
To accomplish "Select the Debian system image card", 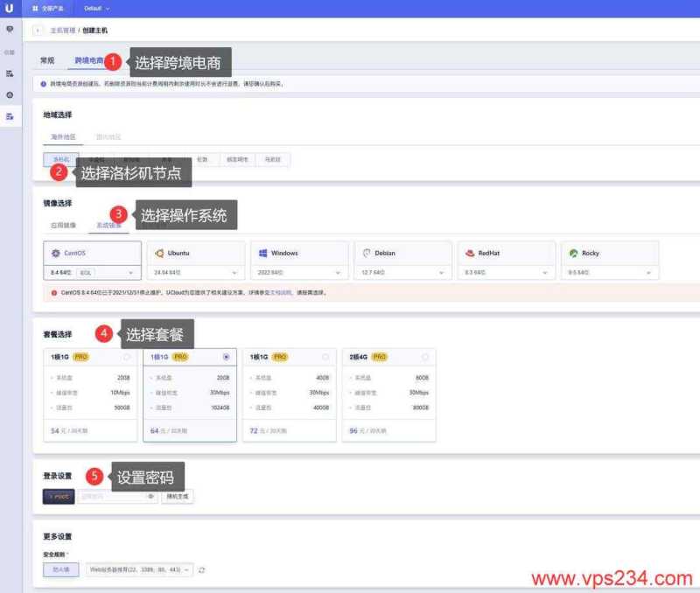I will pyautogui.click(x=401, y=253).
